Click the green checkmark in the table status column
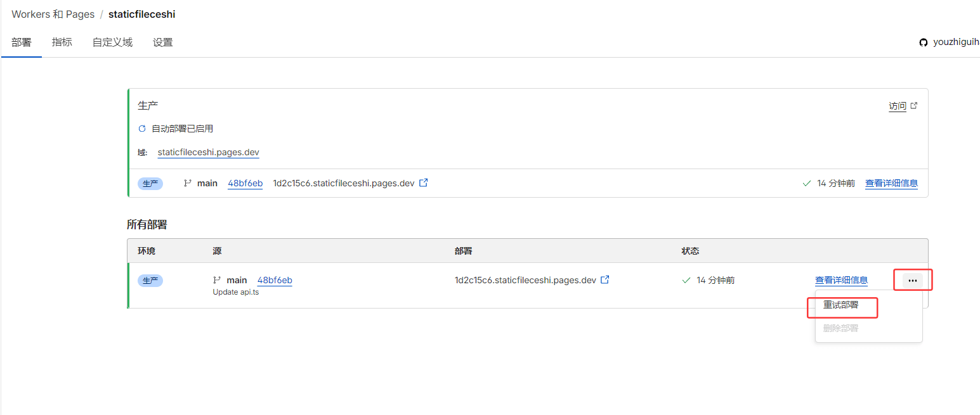The width and height of the screenshot is (980, 415). (x=686, y=280)
